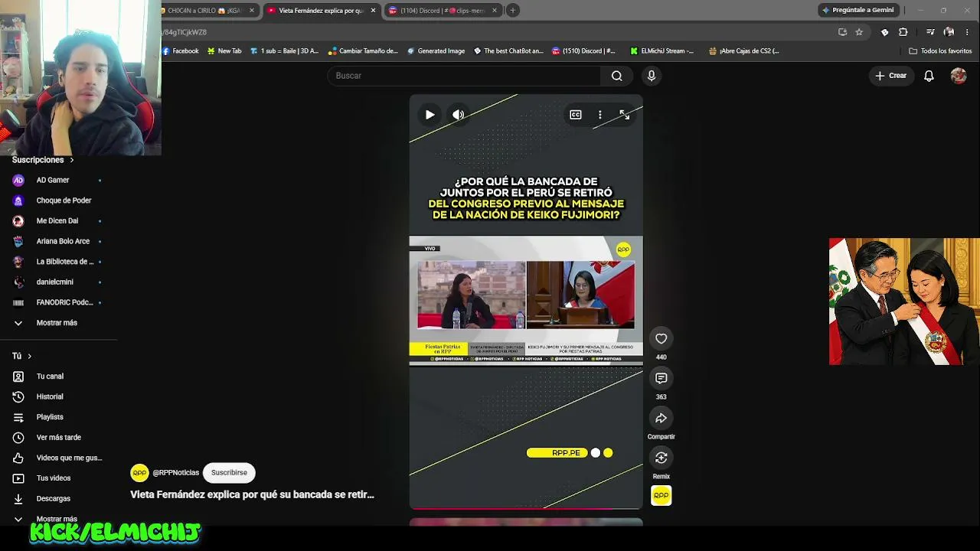
Task: Open the RPP sound icon below Remix
Action: click(x=661, y=495)
